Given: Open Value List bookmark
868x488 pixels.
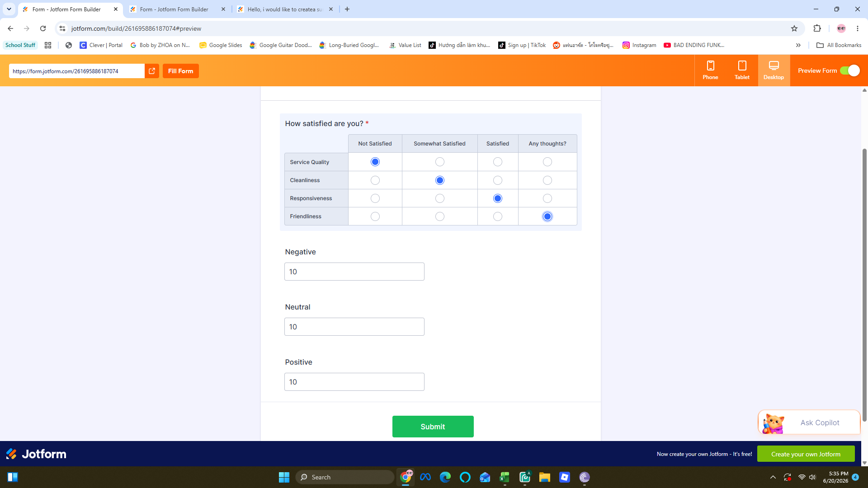Looking at the screenshot, I should coord(405,45).
